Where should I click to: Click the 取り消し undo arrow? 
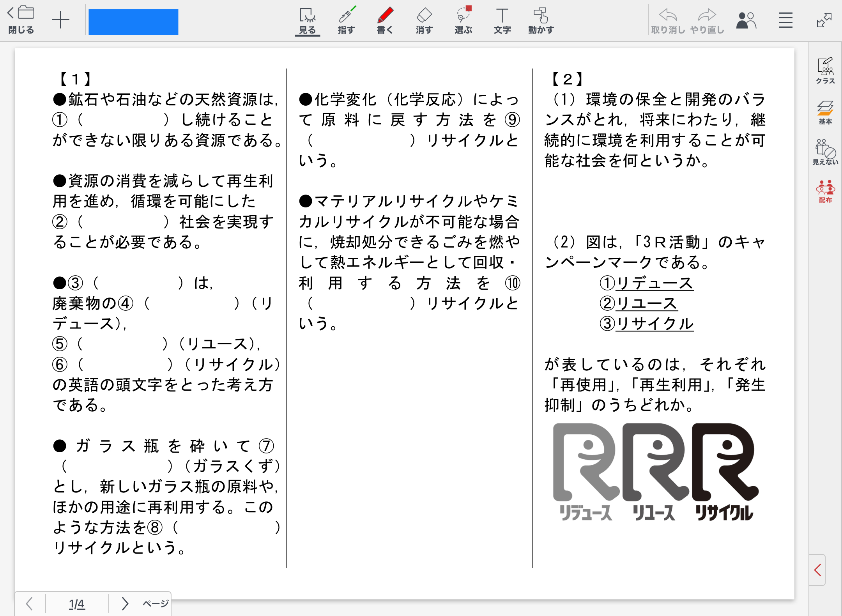(668, 20)
